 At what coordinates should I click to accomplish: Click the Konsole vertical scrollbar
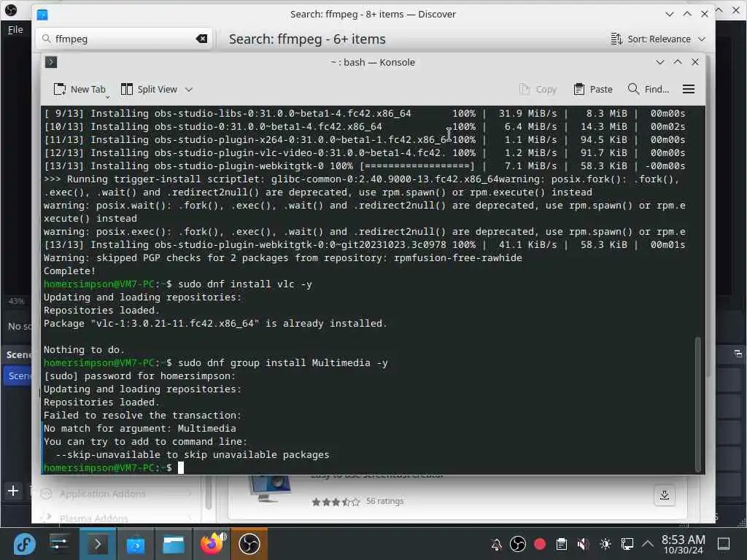698,404
